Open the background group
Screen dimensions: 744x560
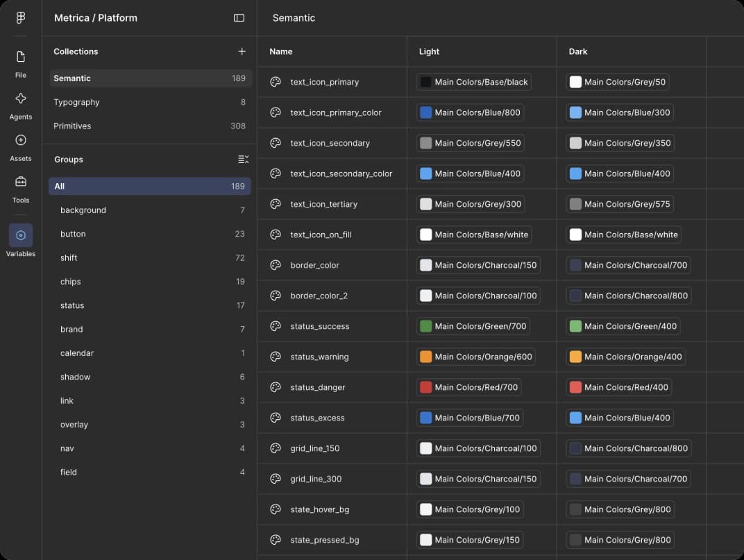(x=150, y=210)
